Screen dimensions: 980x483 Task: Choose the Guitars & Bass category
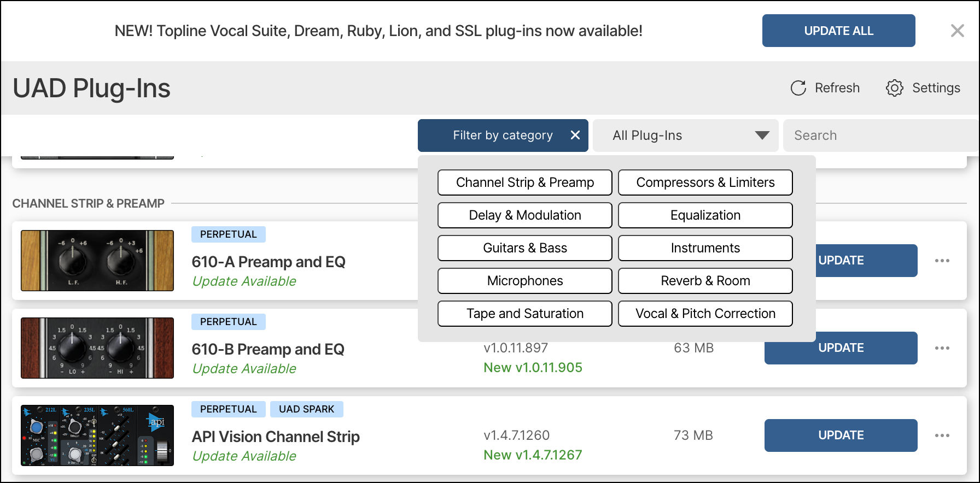click(524, 248)
